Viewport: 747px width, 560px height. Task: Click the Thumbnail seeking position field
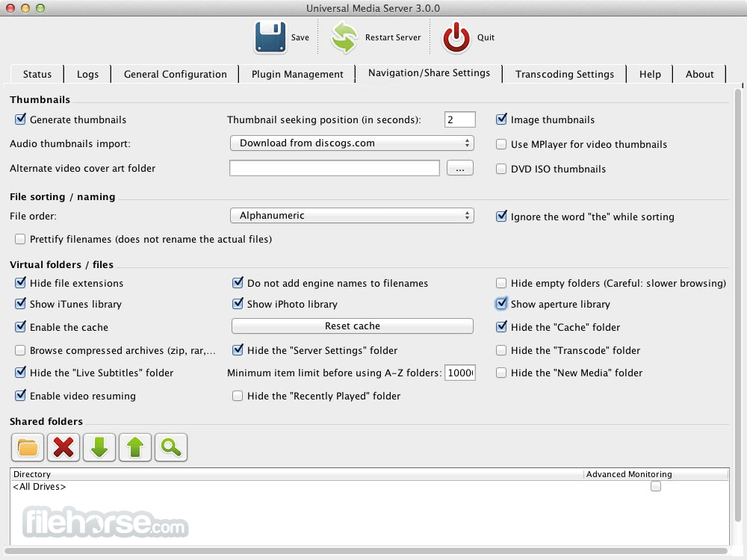click(x=459, y=119)
